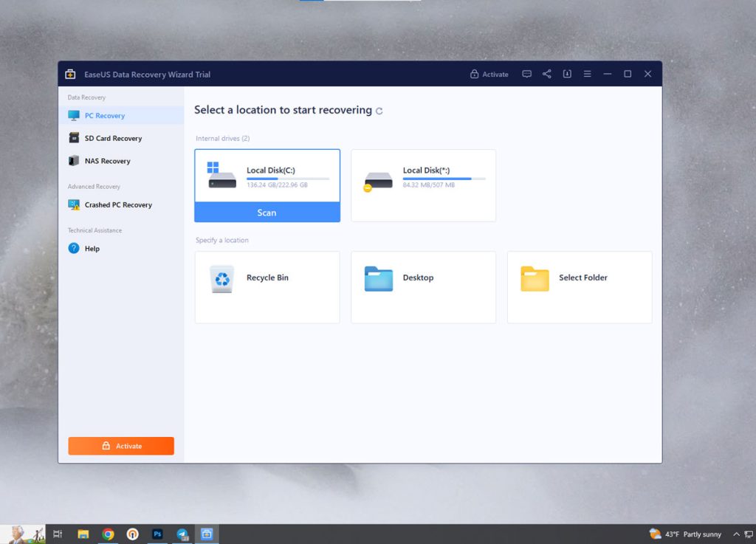
Task: Click Scan under Local Disk(C:)
Action: click(267, 213)
